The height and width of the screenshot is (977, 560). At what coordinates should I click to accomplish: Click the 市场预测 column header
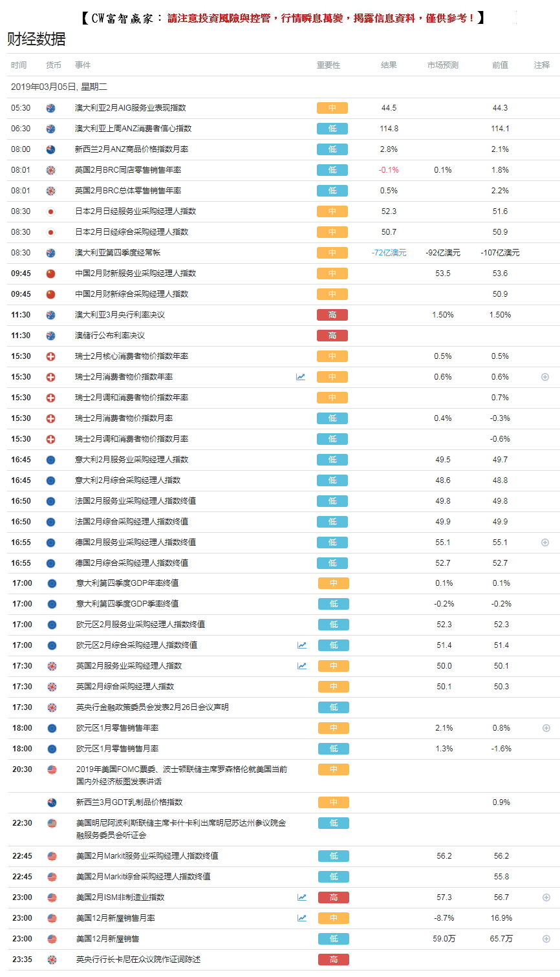(443, 65)
